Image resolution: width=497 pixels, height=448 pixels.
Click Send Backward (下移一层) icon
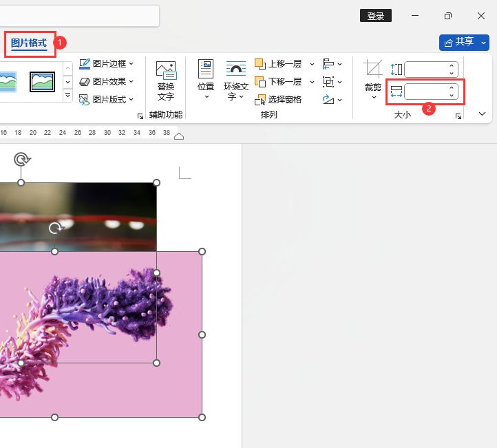(x=260, y=82)
